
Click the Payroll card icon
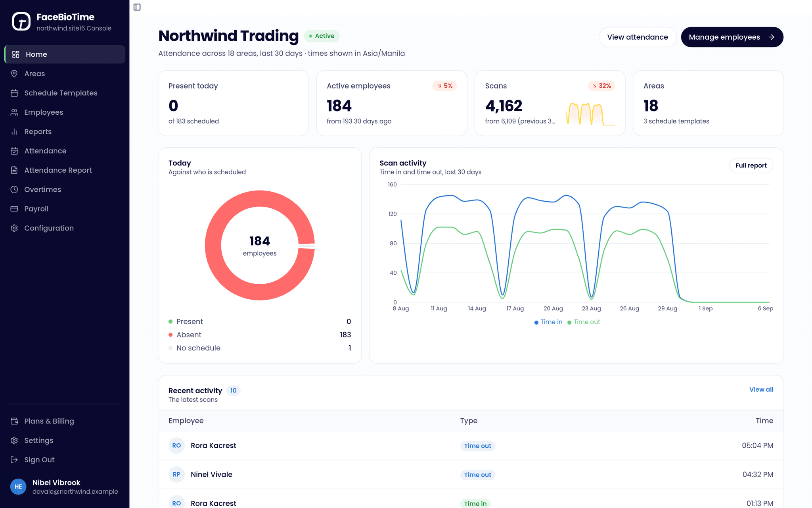(x=14, y=209)
